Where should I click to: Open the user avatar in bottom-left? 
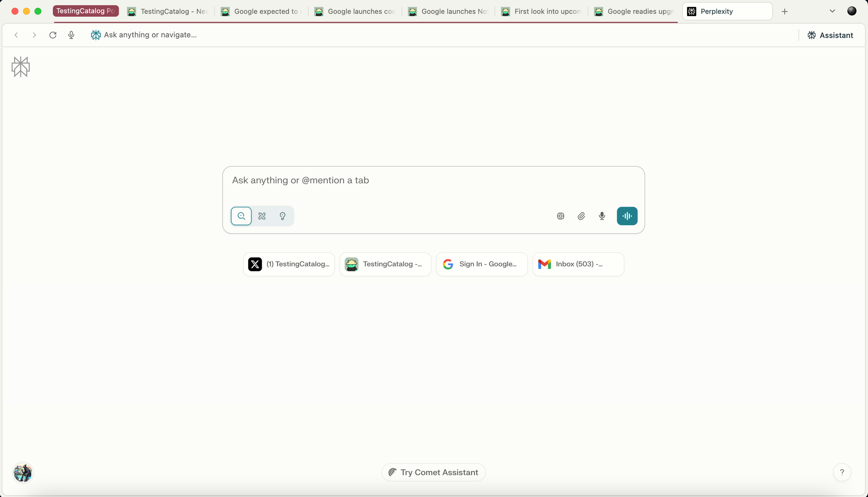[23, 472]
